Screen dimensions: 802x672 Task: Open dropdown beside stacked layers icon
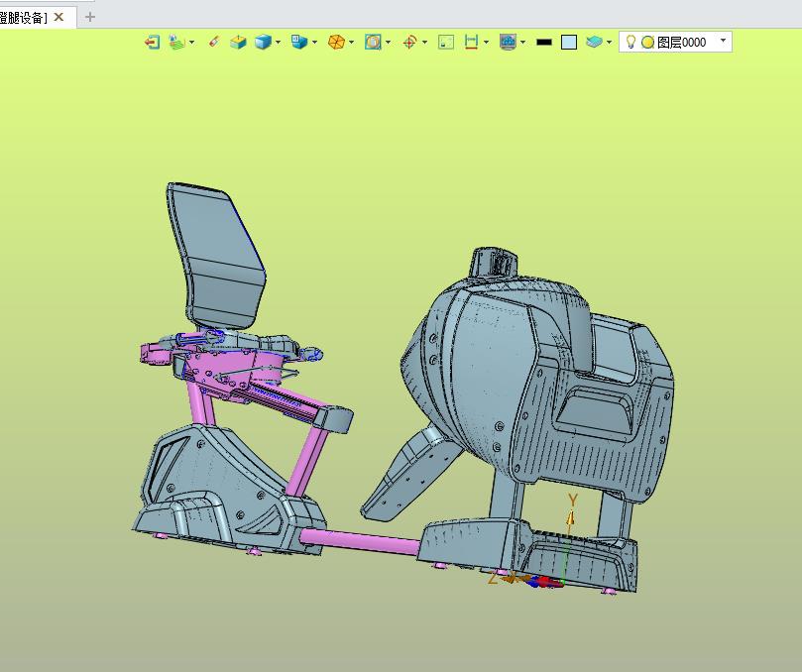pos(609,42)
